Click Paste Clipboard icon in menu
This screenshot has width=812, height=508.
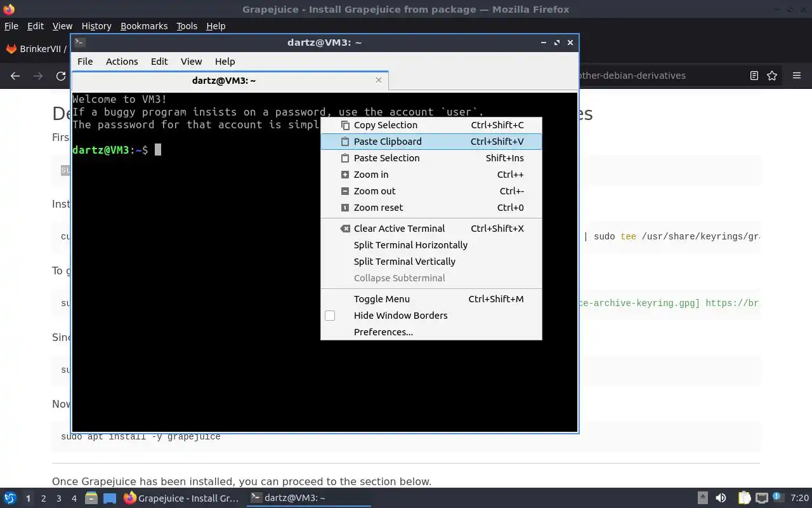point(345,142)
